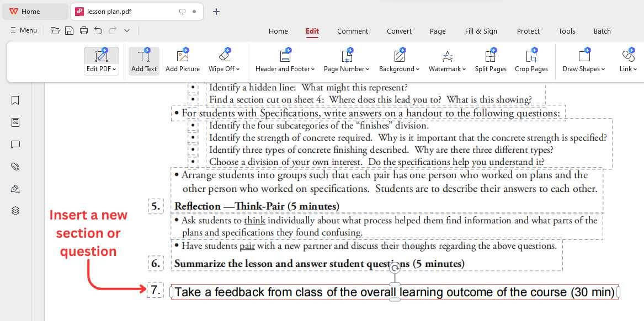Expand the Edit PDF dropdown arrow

click(x=114, y=69)
